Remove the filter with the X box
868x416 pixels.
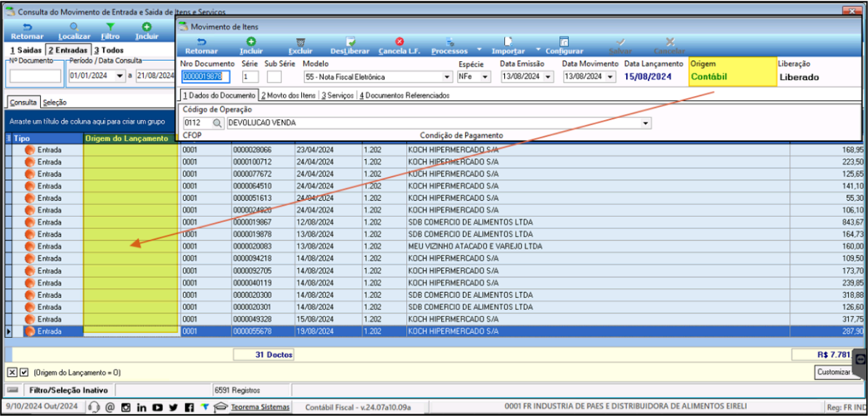click(x=12, y=372)
